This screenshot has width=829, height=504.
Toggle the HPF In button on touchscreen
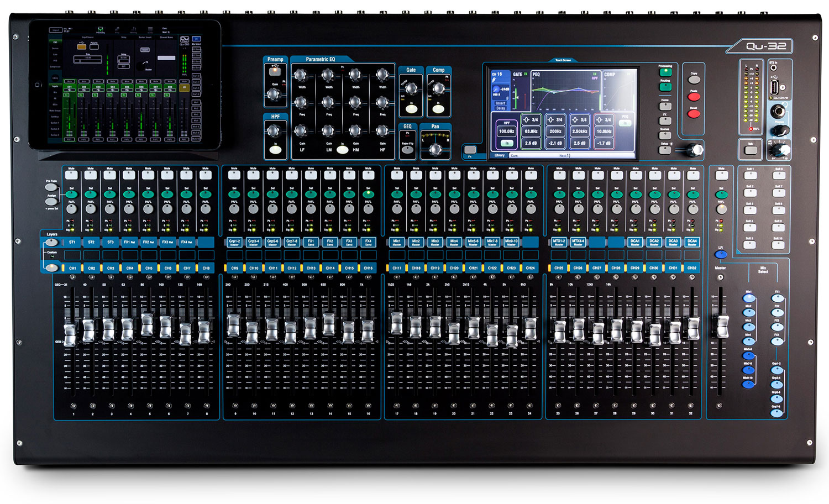507,143
